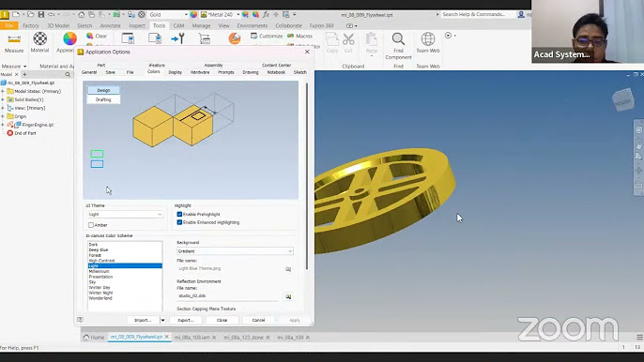This screenshot has height=362, width=644.
Task: Select Presentation color scheme from list
Action: click(x=100, y=277)
